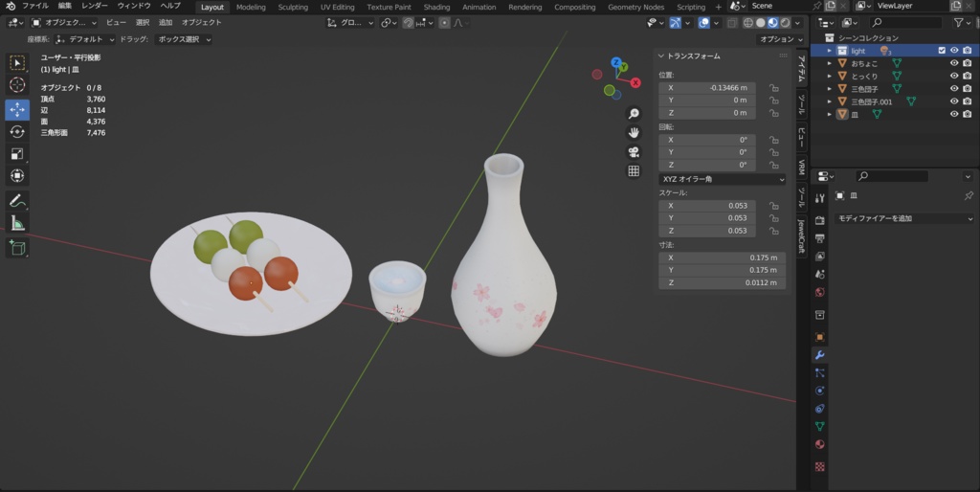Open the Physics properties tab icon
The height and width of the screenshot is (492, 980).
tap(819, 391)
